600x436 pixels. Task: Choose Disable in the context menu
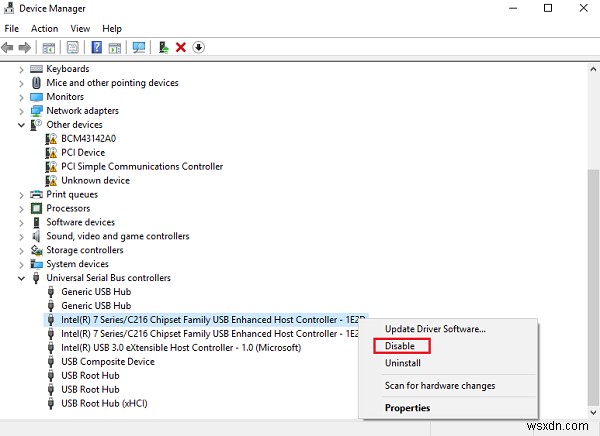[400, 346]
